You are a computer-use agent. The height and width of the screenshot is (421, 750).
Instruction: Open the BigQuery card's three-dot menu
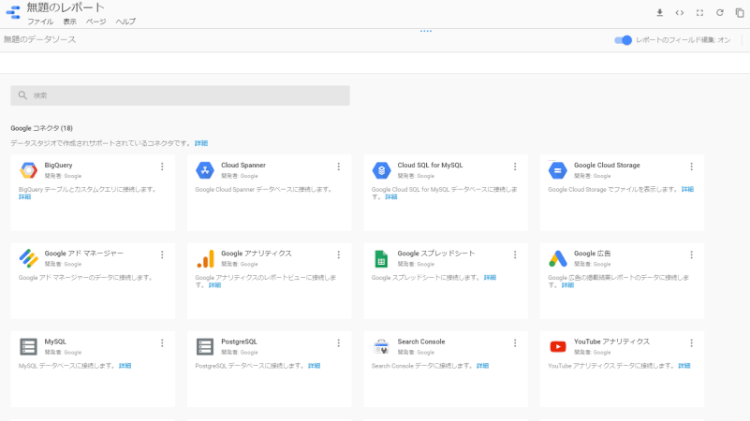(162, 166)
